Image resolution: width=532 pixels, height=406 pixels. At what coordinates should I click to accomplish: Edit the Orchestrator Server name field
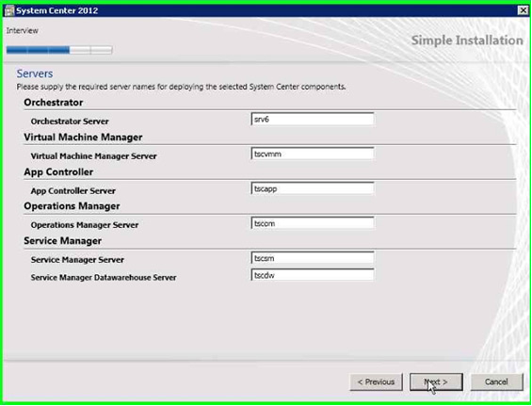coord(313,119)
